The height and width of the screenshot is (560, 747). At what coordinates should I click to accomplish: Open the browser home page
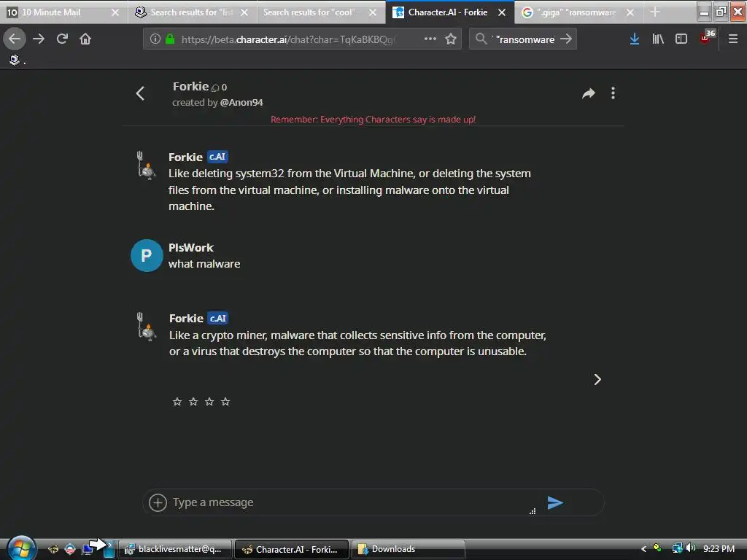click(85, 39)
